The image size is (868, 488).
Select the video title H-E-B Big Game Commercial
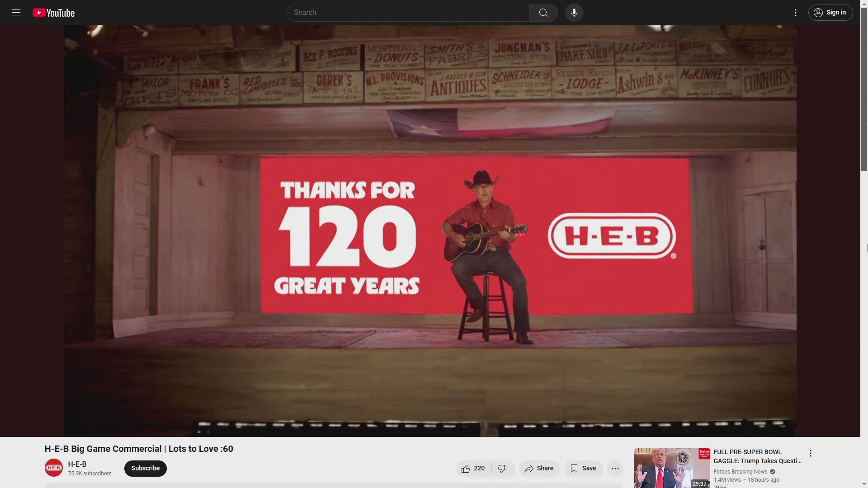pos(139,449)
